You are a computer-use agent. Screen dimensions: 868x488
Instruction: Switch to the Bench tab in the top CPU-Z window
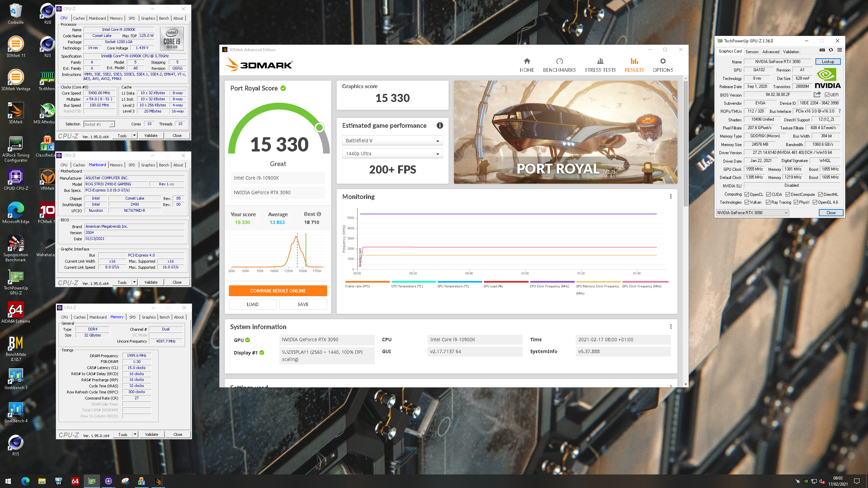point(164,18)
